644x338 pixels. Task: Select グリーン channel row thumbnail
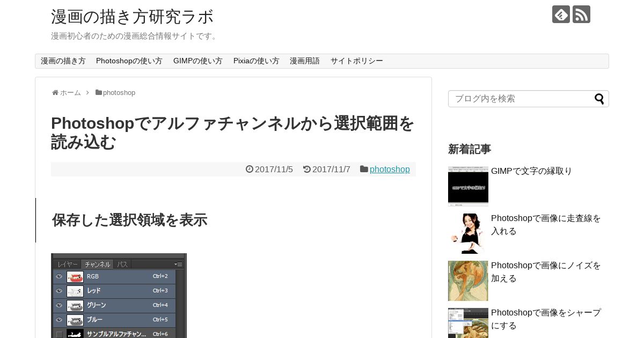click(x=75, y=306)
